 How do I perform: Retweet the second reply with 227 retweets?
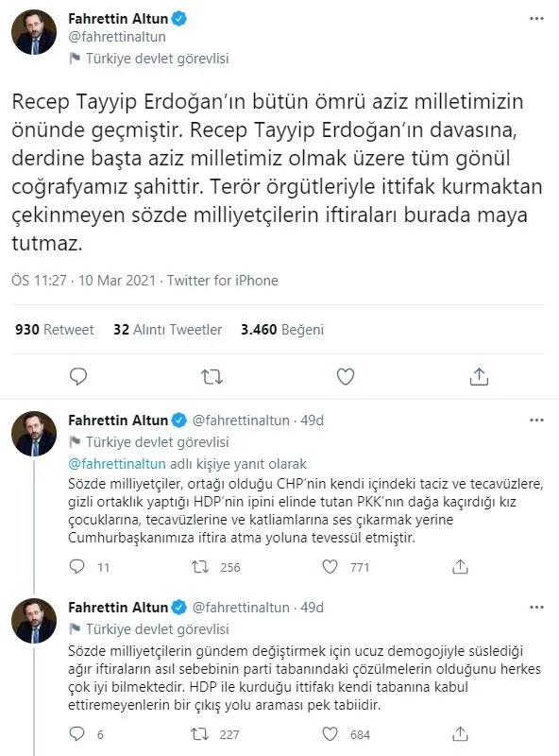(x=199, y=732)
